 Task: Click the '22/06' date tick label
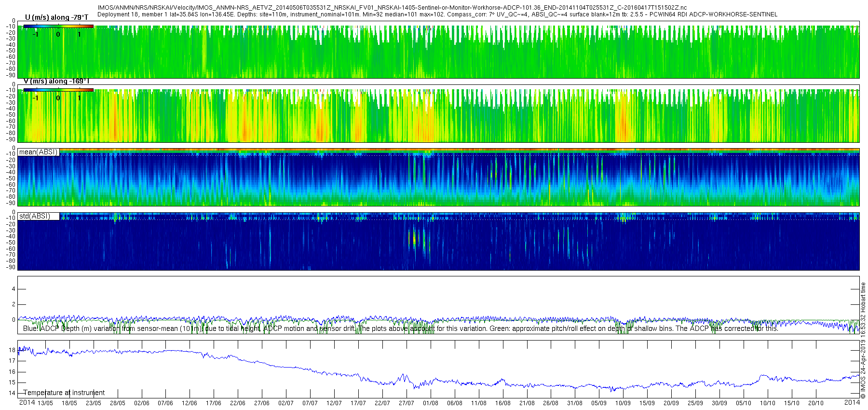(238, 403)
